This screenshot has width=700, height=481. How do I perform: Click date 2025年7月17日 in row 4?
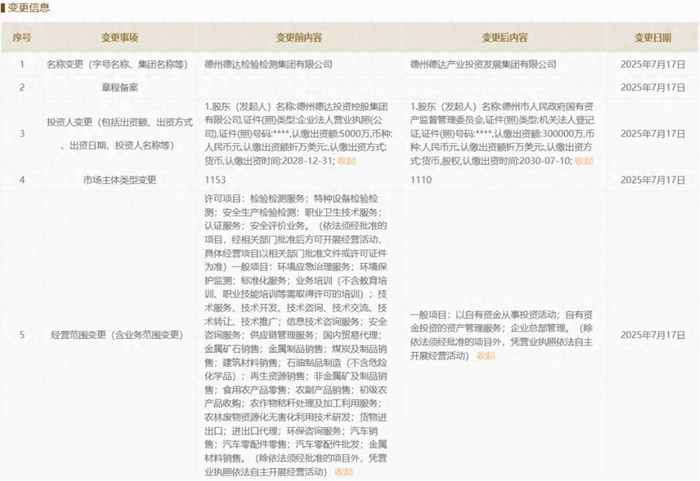point(653,180)
